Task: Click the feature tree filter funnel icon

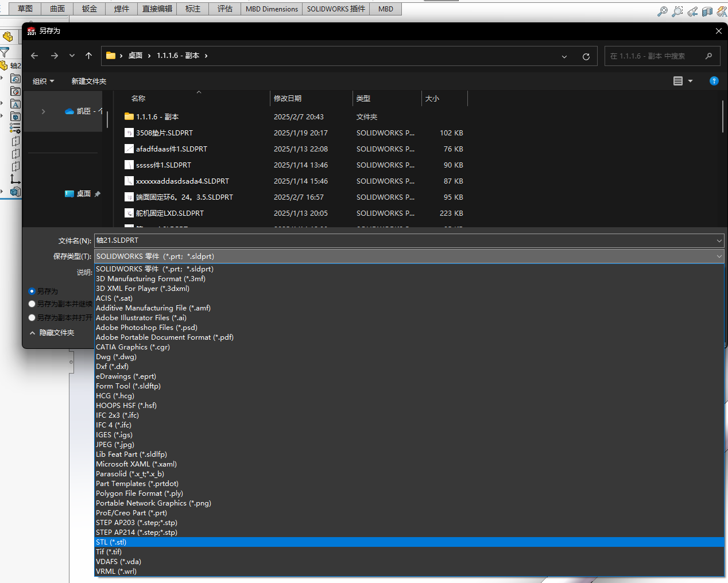Action: [5, 52]
